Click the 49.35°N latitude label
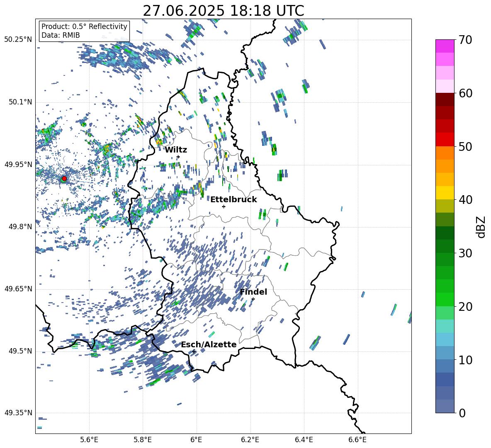Screen dimensions: 491x448 (18, 413)
